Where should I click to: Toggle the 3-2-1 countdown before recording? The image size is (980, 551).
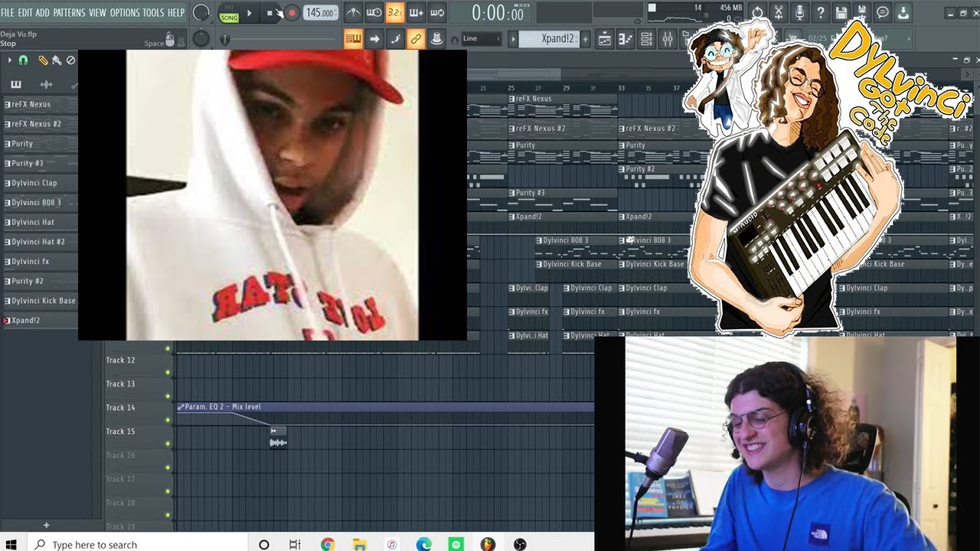(394, 13)
